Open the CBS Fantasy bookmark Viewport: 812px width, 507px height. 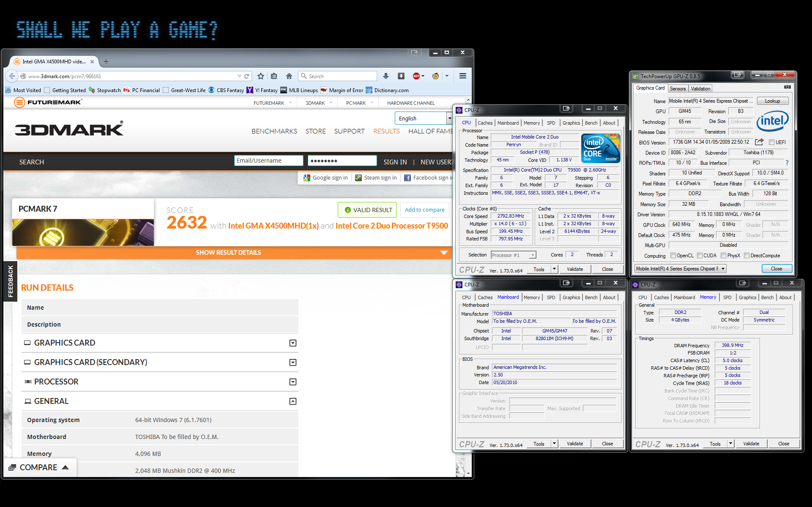click(226, 90)
